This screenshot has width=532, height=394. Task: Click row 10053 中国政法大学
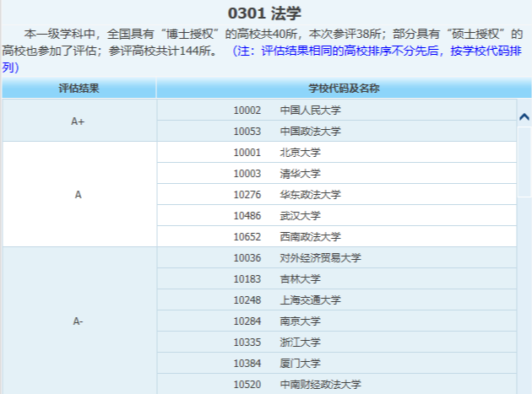click(337, 132)
